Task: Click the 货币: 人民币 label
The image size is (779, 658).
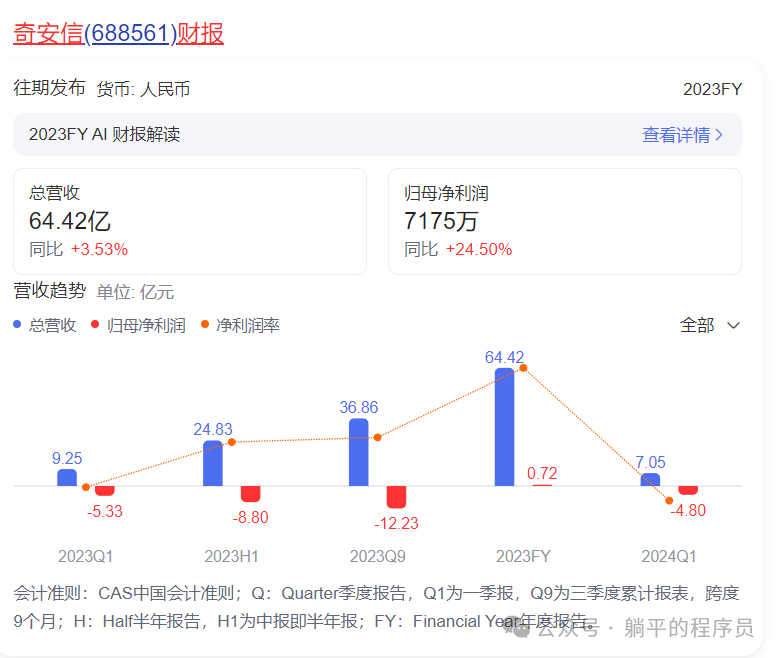Action: tap(143, 89)
